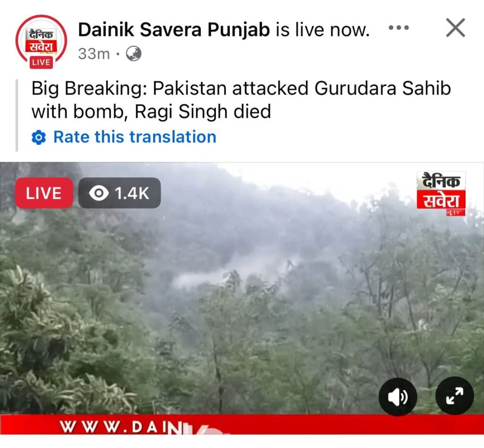Click the Dainik Savera Punjab page name

tap(174, 30)
